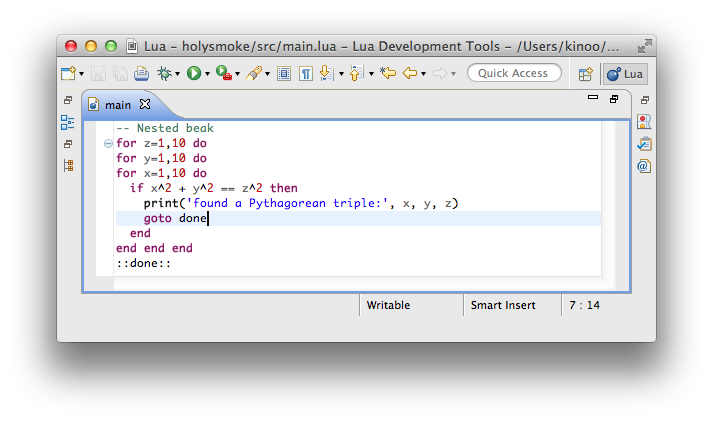The height and width of the screenshot is (421, 713).
Task: Click the Search flashlight icon
Action: 254,73
